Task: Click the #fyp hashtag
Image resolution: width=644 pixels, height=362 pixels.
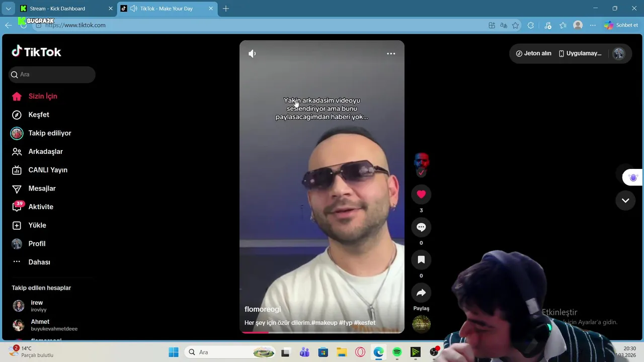Action: click(346, 323)
